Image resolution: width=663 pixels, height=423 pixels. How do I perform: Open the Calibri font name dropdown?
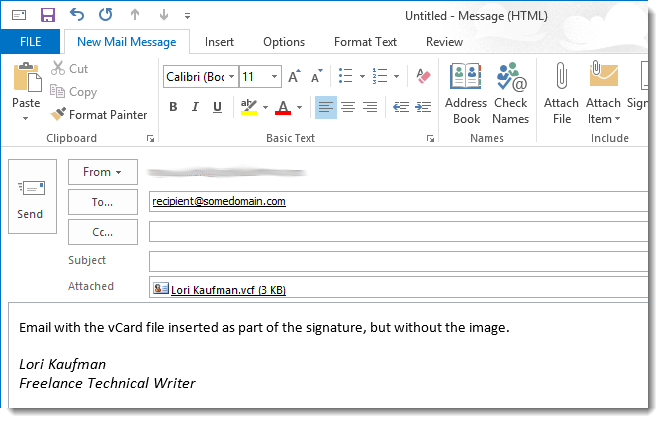[232, 77]
